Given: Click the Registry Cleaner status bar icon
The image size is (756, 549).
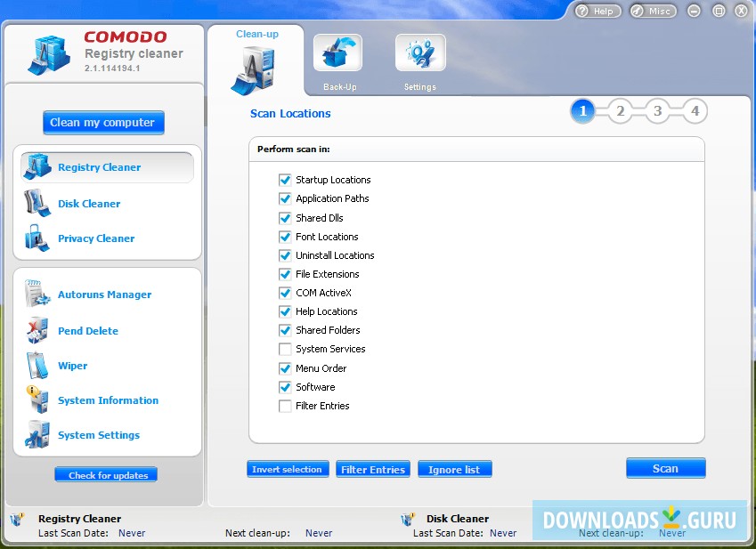Looking at the screenshot, I should tap(17, 519).
